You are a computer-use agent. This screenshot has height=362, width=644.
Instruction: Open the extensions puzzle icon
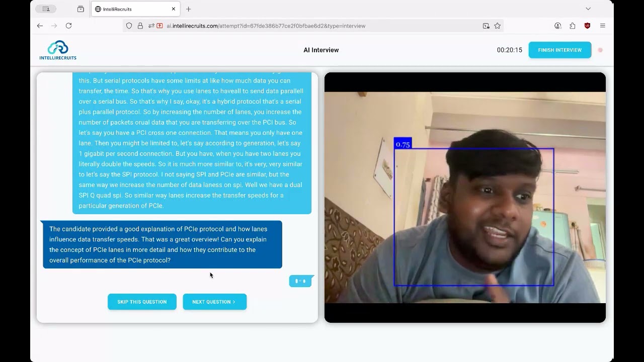coord(573,26)
